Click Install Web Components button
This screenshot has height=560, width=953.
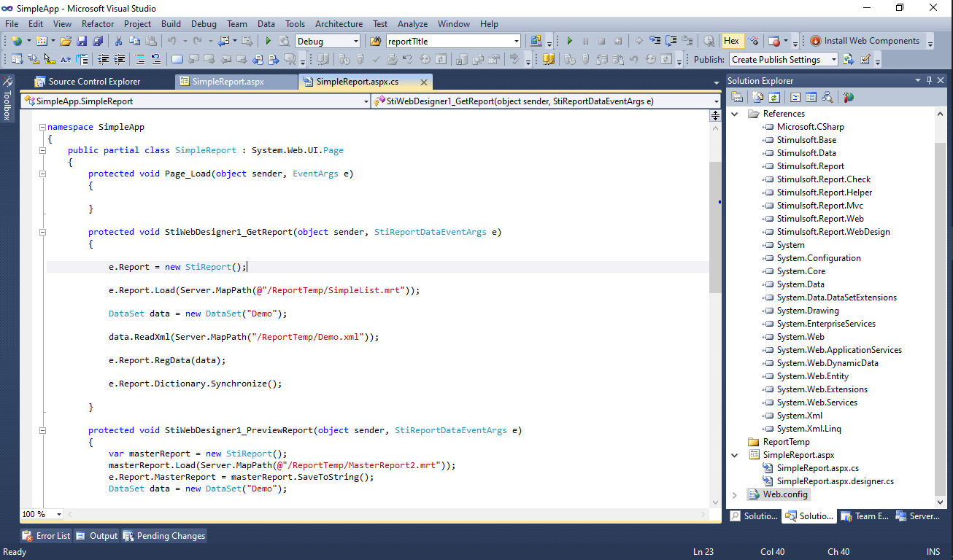coord(865,41)
